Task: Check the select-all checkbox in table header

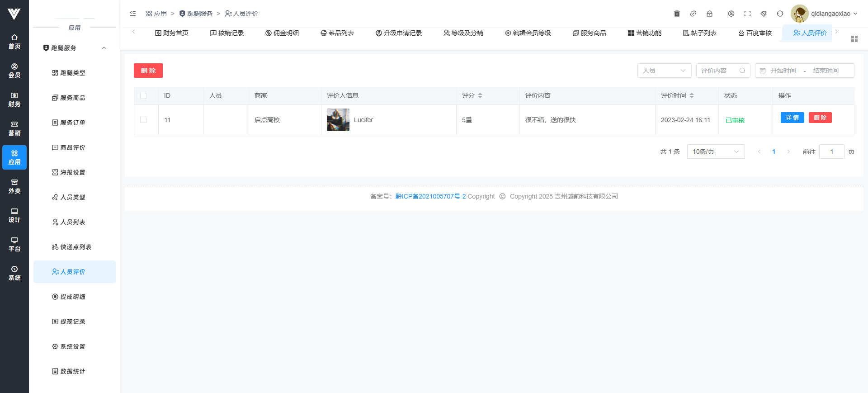Action: 143,96
